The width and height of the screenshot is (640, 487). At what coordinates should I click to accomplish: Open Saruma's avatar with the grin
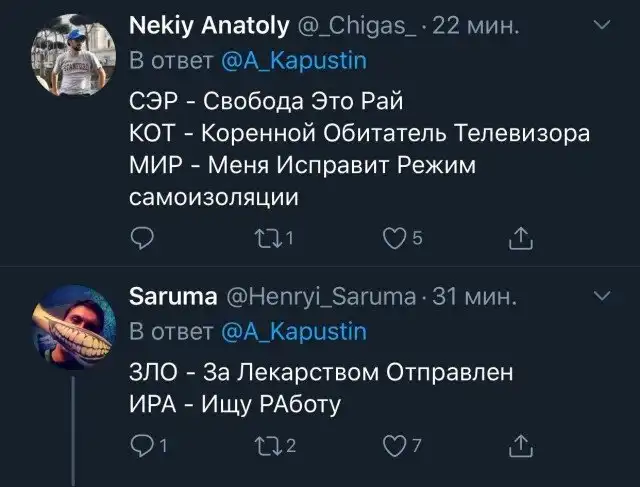click(x=73, y=326)
